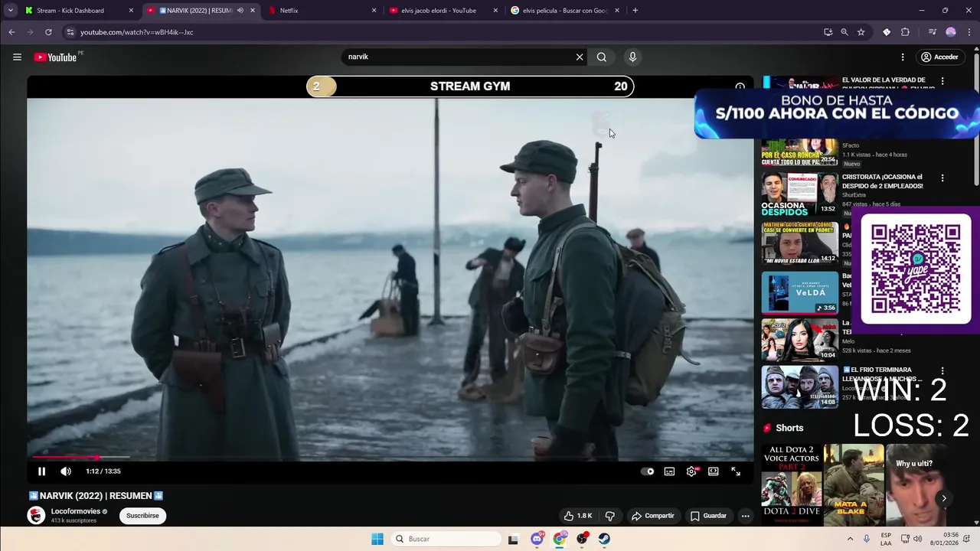Open the player settings gear
The height and width of the screenshot is (551, 980).
click(691, 471)
